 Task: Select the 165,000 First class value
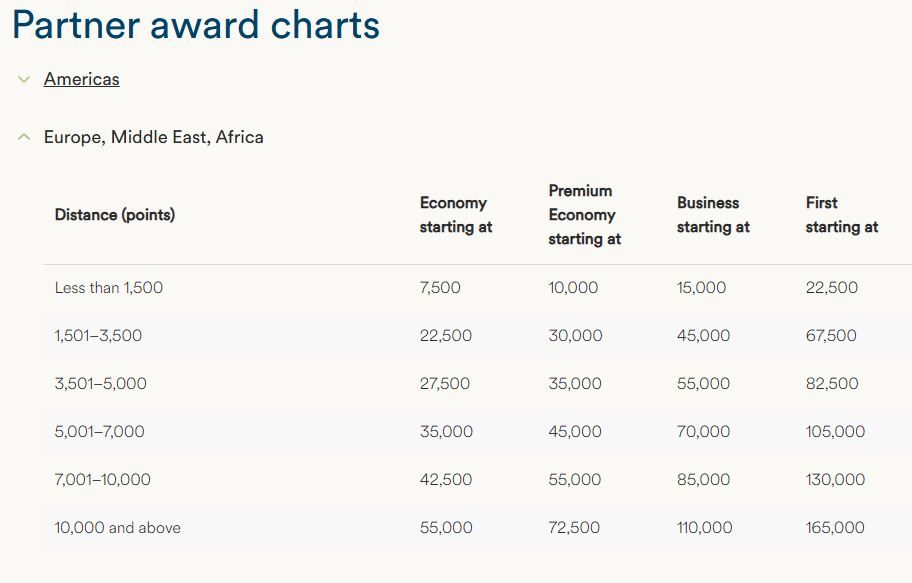point(835,528)
